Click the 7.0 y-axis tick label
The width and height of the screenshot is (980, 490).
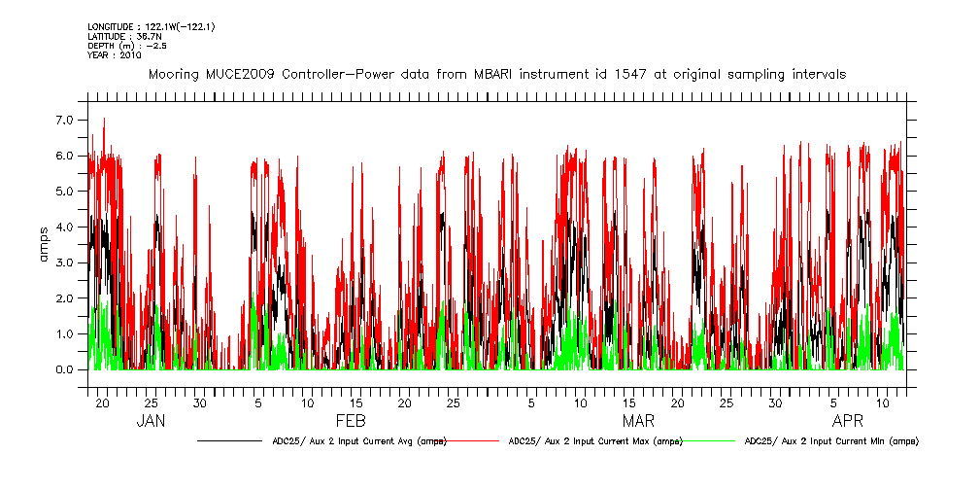coord(65,120)
